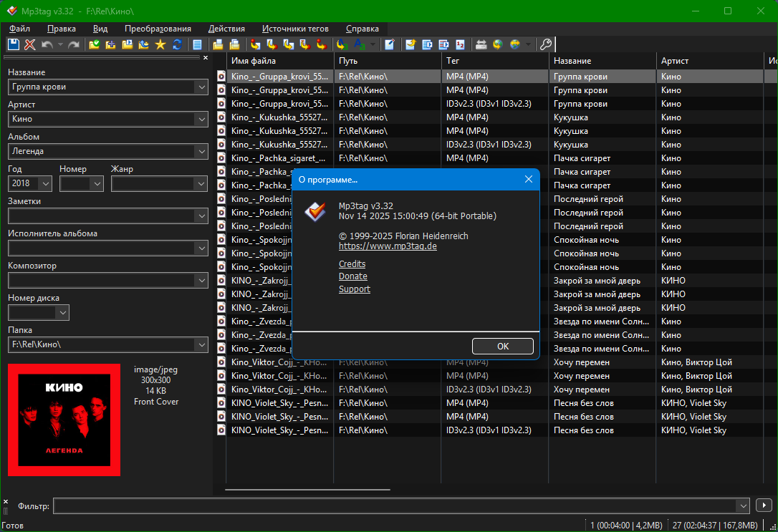Click the КИНО Легенда album cover
Viewport: 778px width, 532px height.
tap(64, 420)
